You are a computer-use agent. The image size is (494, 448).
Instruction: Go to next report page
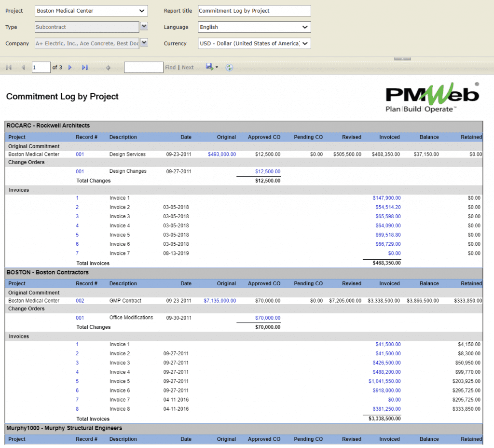pyautogui.click(x=70, y=68)
